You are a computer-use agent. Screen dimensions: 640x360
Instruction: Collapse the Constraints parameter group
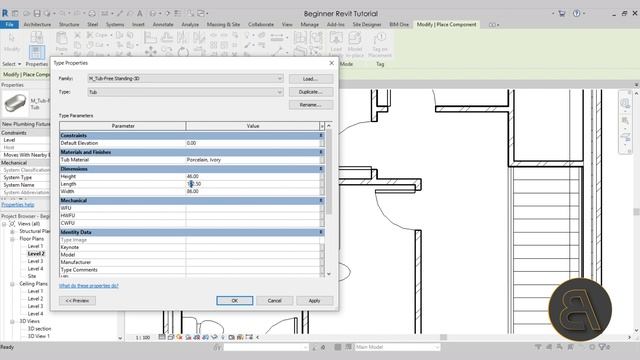point(321,136)
